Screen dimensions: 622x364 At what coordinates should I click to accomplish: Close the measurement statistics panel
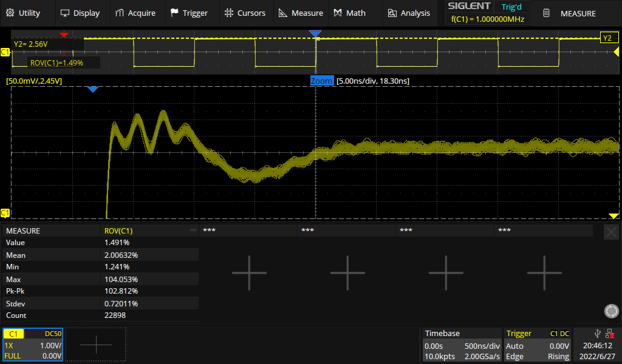coord(611,232)
